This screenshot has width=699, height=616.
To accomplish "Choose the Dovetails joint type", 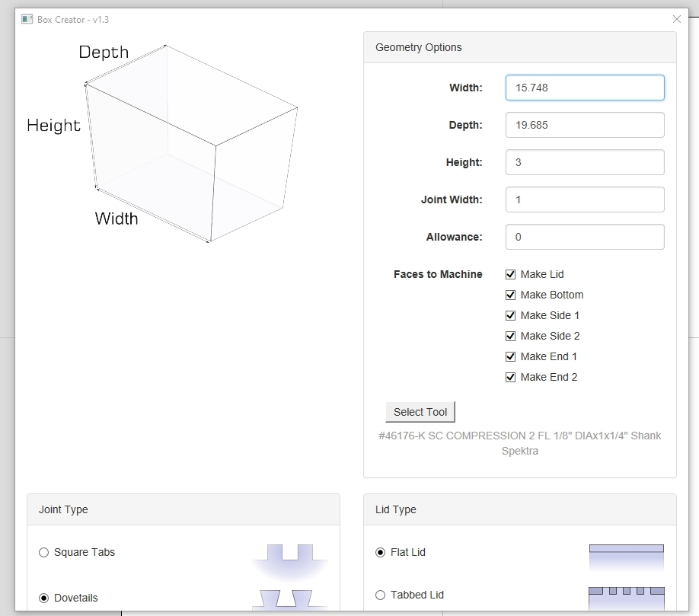I will [x=44, y=598].
